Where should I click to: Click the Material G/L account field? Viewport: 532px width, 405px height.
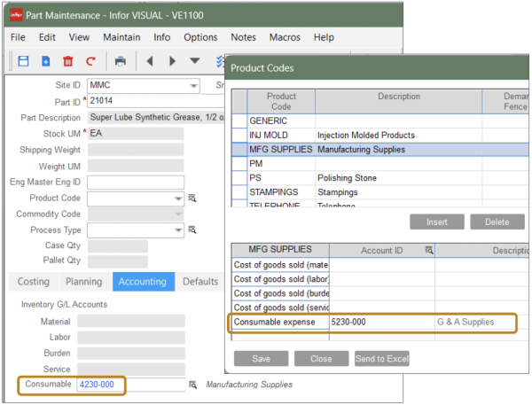coord(131,321)
